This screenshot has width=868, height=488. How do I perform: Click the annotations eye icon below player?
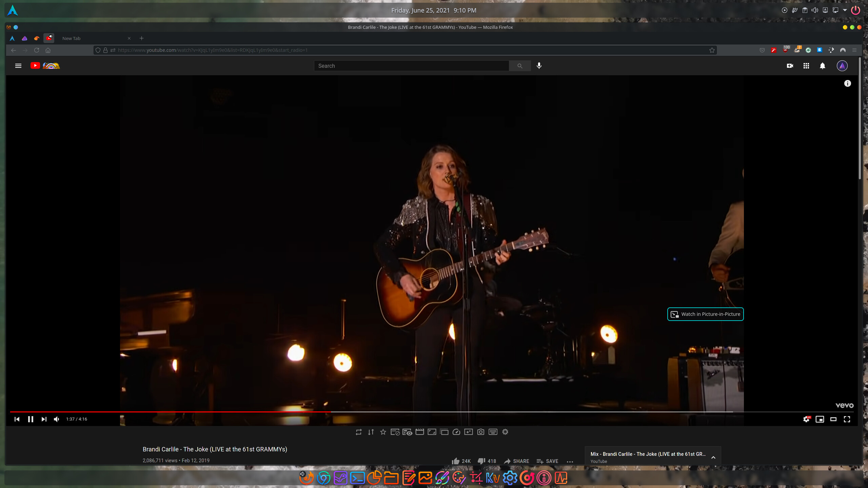[x=407, y=432]
